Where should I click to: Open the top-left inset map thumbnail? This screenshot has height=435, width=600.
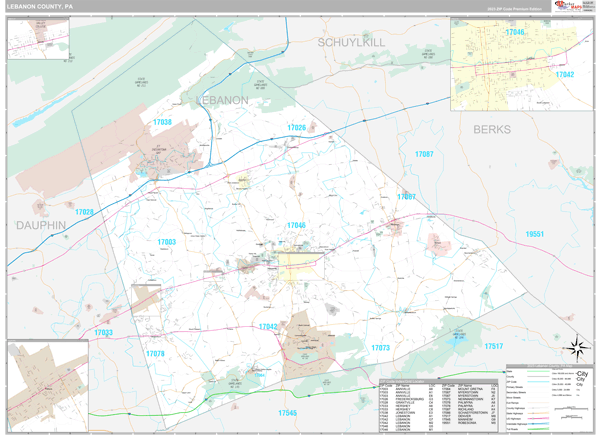[x=38, y=39]
